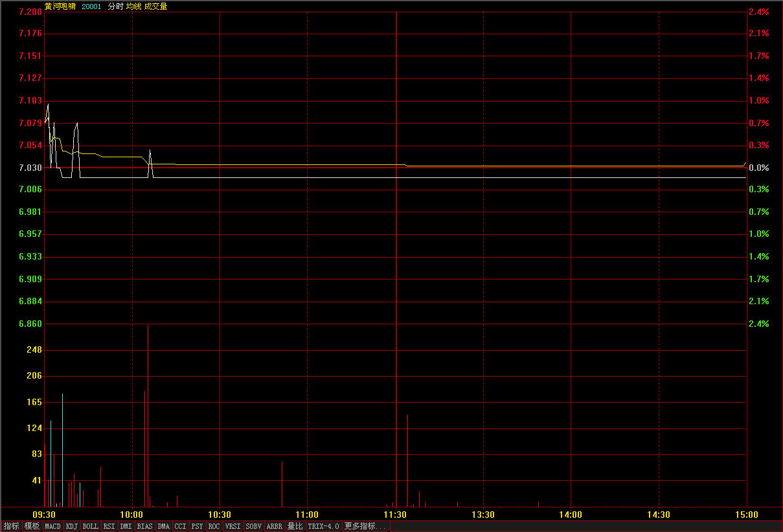
Task: Click the BIAS indicator tab
Action: pyautogui.click(x=144, y=526)
